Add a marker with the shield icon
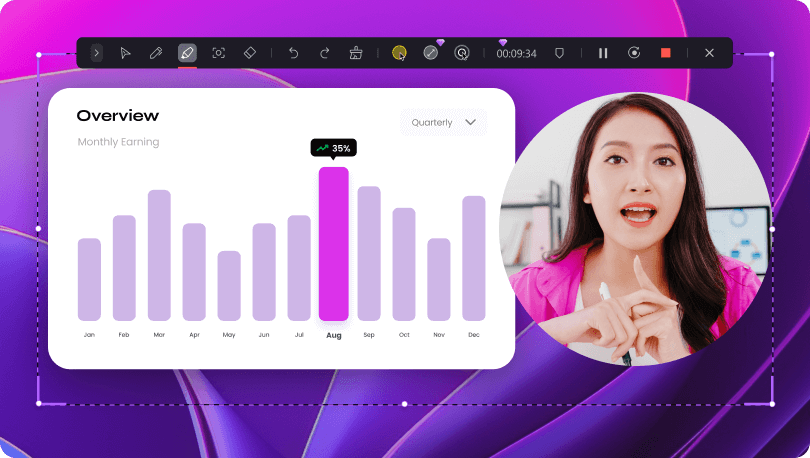Image resolution: width=810 pixels, height=458 pixels. [x=559, y=53]
